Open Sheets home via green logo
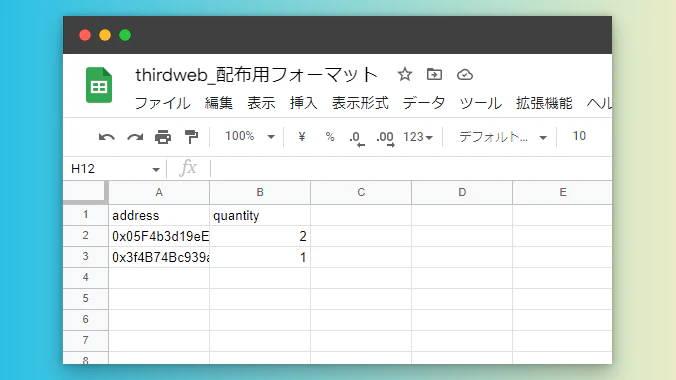Screen dimensions: 676x380 99,85
